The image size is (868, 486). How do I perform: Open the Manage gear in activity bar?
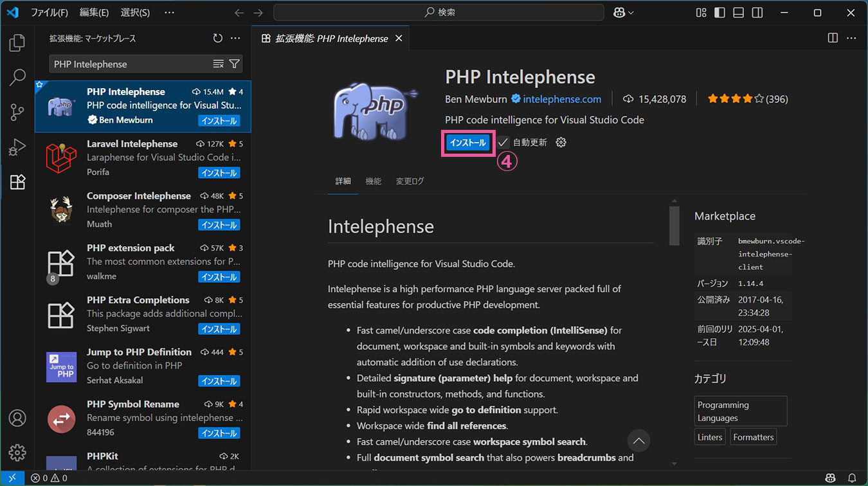[x=17, y=452]
